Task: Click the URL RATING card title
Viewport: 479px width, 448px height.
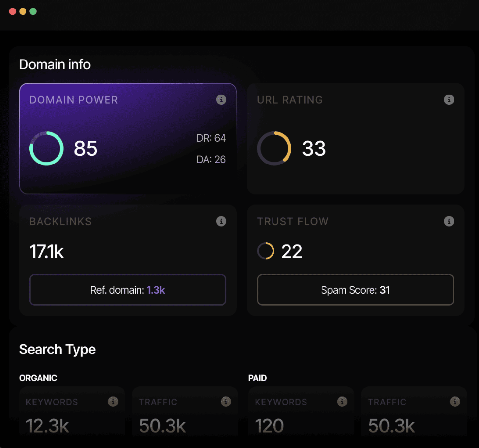Action: [x=290, y=100]
